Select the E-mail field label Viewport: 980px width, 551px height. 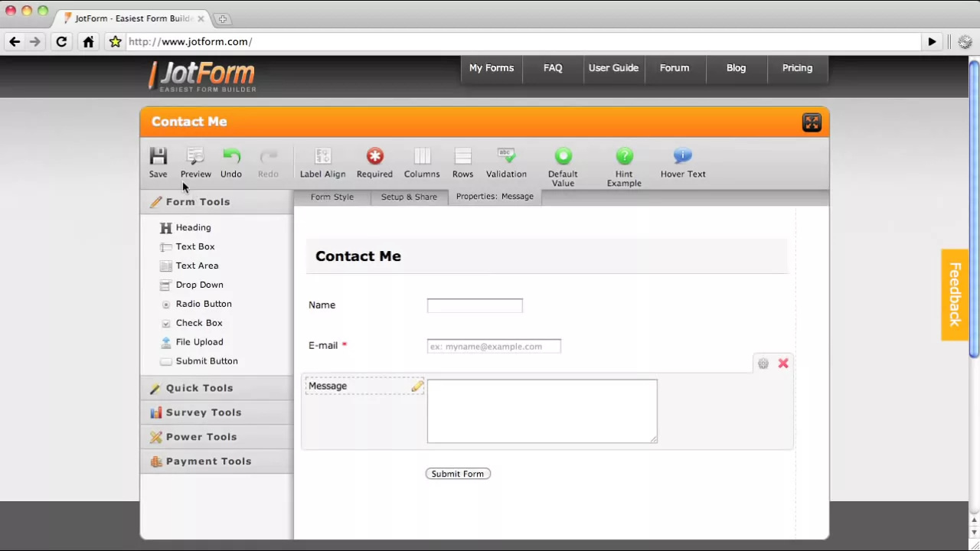[x=323, y=346]
